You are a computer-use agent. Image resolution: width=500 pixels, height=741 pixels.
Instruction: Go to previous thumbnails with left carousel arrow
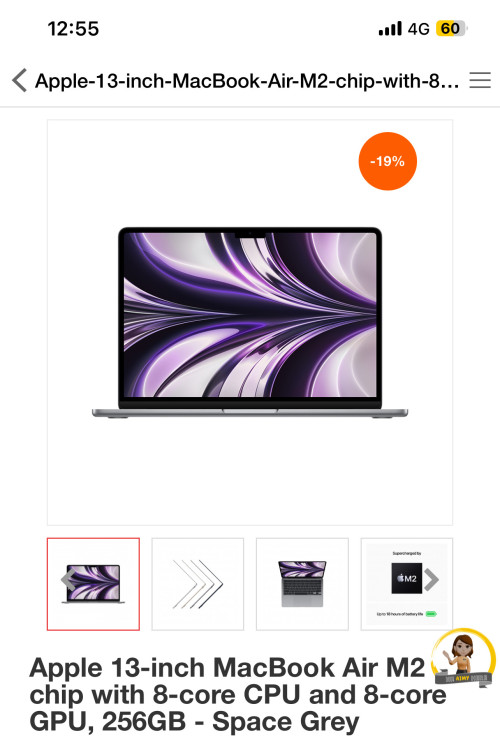[x=68, y=580]
